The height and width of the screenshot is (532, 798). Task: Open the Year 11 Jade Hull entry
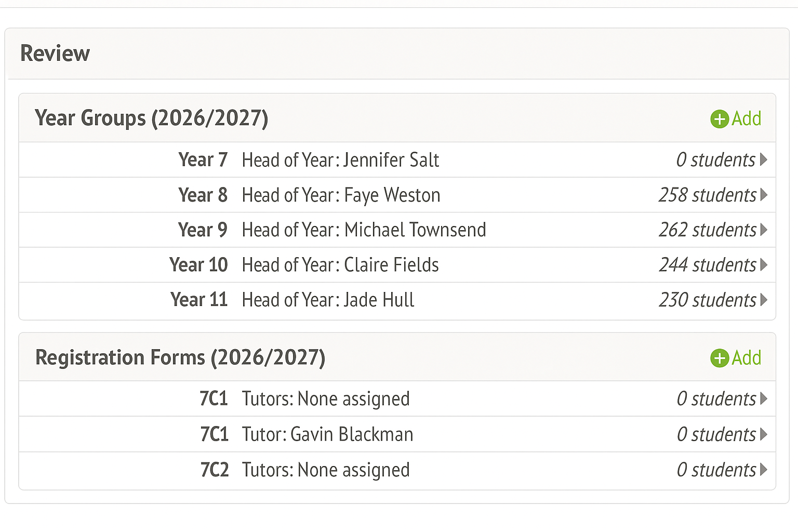[328, 300]
